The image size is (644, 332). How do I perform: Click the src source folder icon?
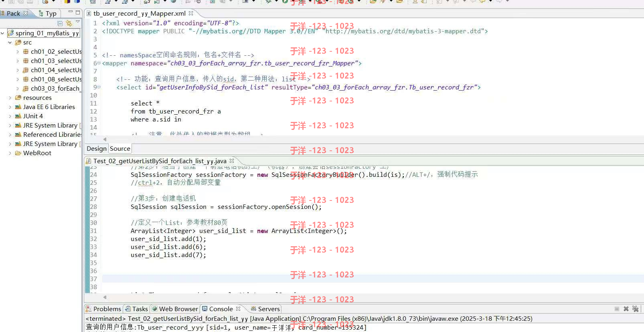coord(18,43)
